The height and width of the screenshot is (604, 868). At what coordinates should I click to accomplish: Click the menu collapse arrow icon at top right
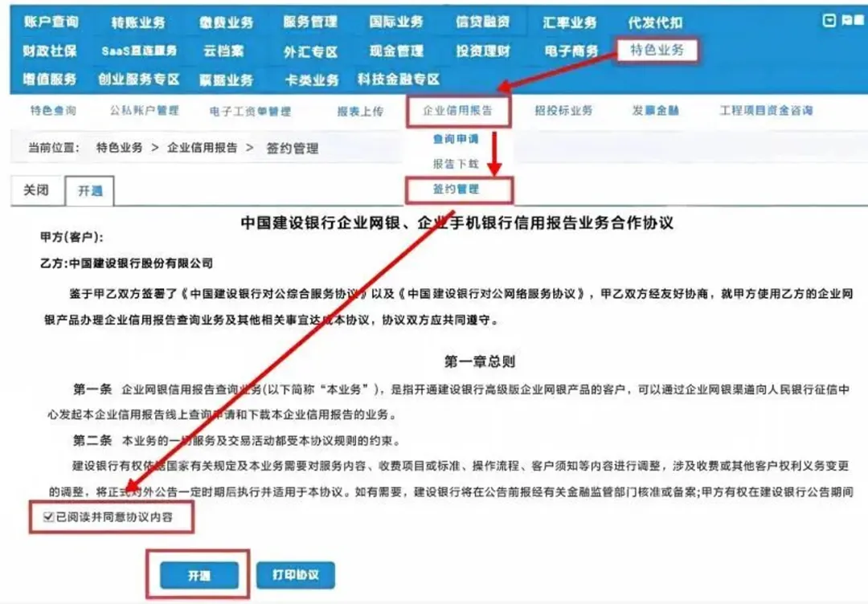(x=829, y=20)
